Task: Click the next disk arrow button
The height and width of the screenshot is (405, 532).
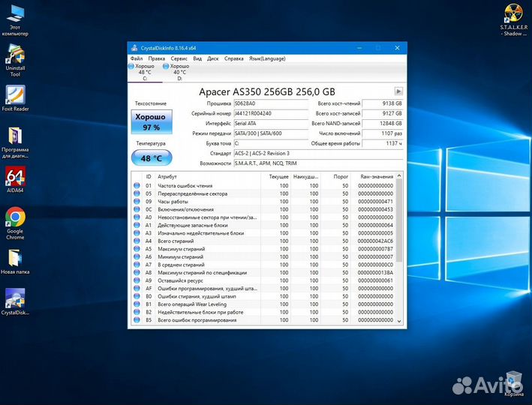Action: click(398, 91)
